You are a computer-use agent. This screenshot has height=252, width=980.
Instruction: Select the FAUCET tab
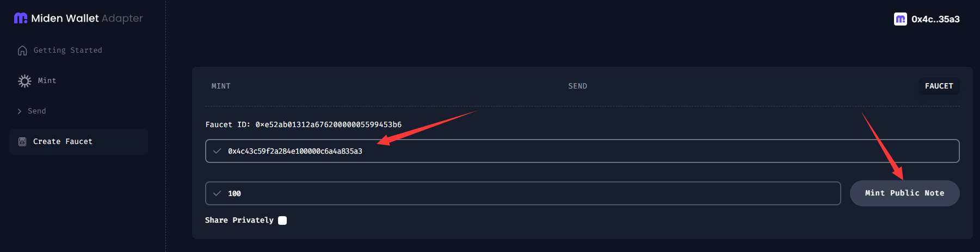click(x=939, y=86)
